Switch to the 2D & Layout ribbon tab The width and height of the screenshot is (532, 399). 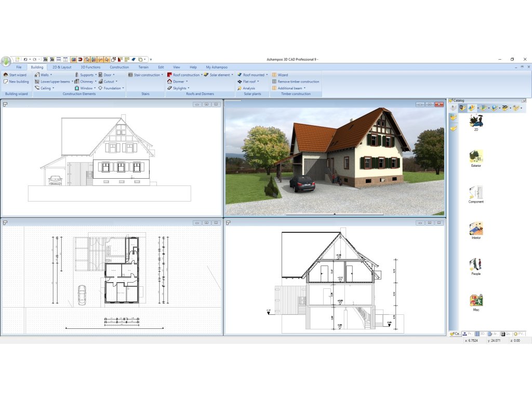click(x=62, y=67)
